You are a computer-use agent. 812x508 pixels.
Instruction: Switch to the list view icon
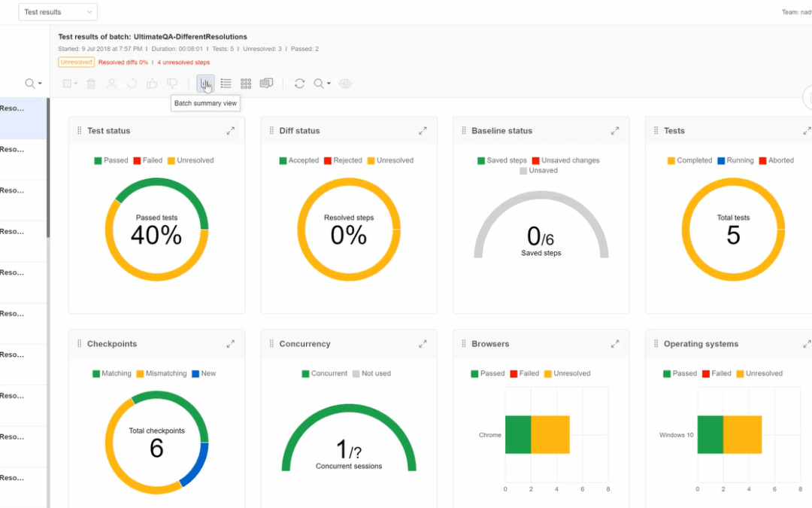click(226, 84)
